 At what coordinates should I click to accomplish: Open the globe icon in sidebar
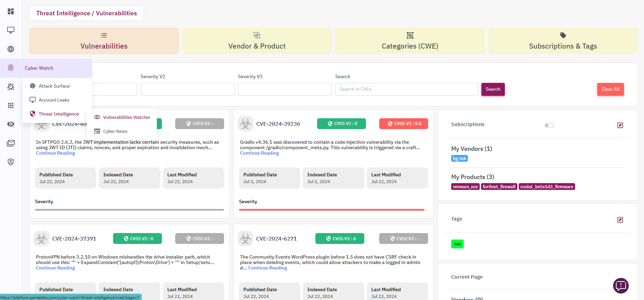coord(11,49)
